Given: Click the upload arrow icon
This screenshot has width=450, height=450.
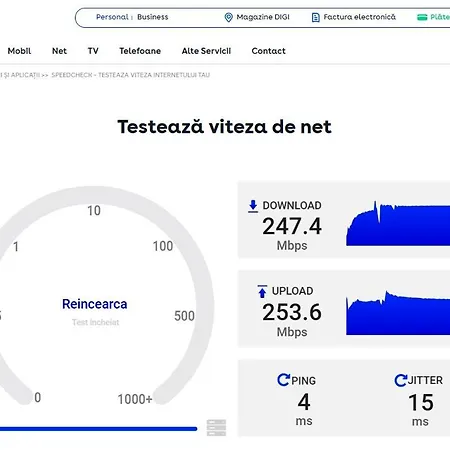Looking at the screenshot, I should point(262,291).
